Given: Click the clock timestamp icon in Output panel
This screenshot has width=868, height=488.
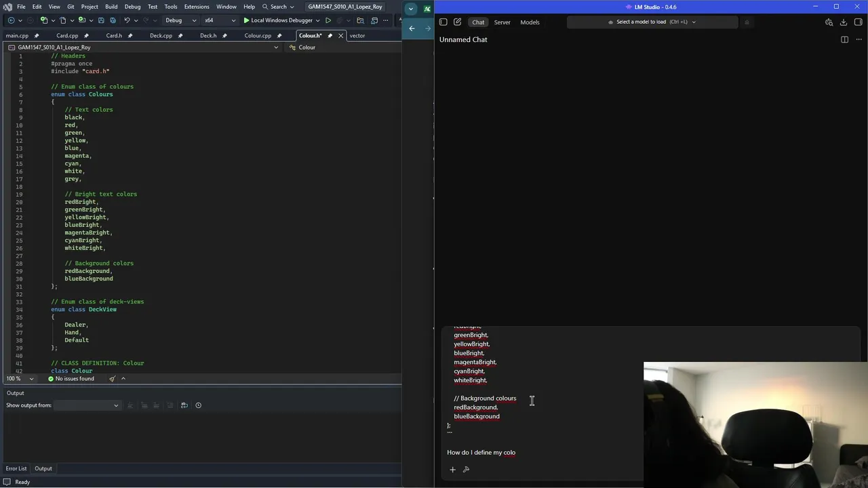Looking at the screenshot, I should (x=198, y=405).
